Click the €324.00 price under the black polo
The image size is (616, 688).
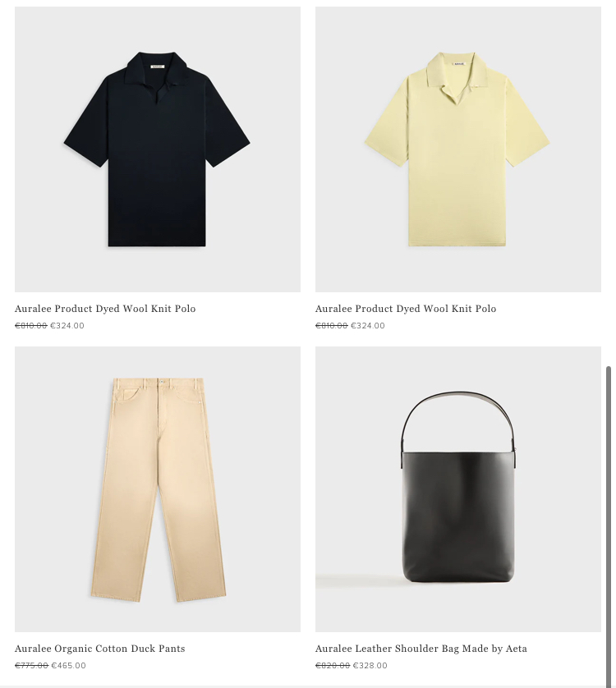click(67, 326)
